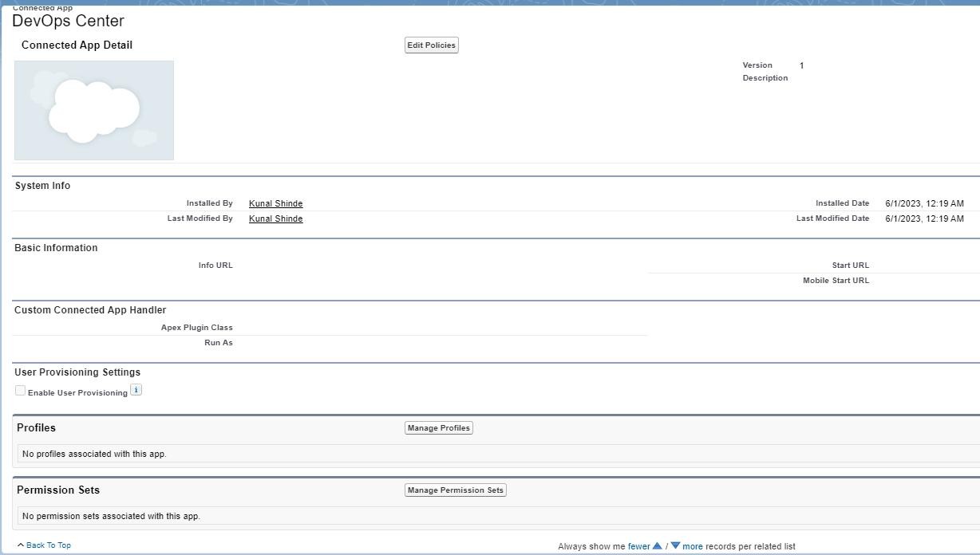Click No permission sets associated message
Viewport: 980px width, 555px height.
[x=111, y=516]
